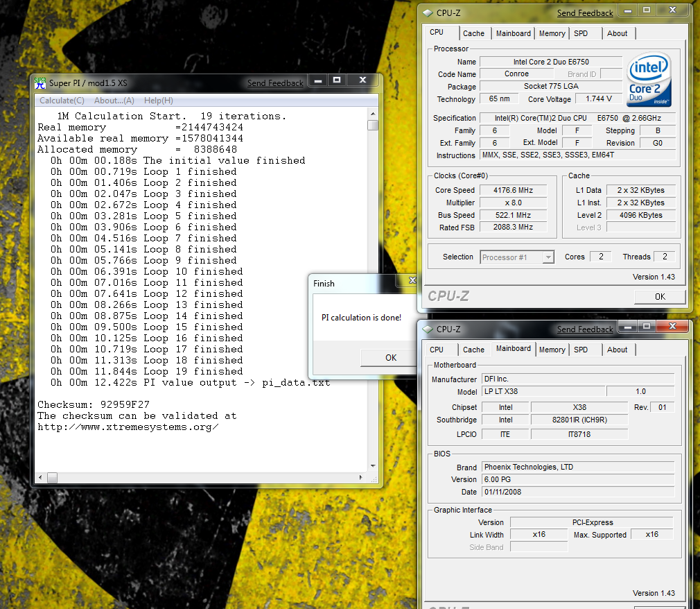Switch to Memory tab in top CPU-Z window
The image size is (700, 609).
552,33
